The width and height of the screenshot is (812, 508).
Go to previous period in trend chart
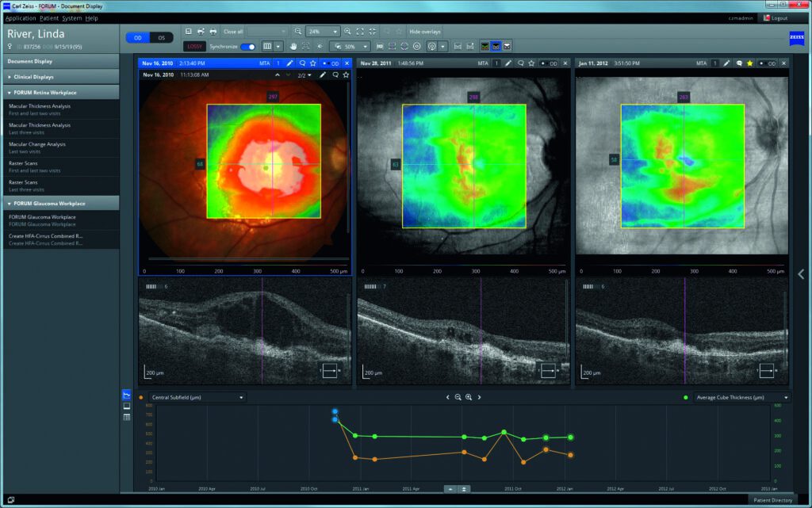pyautogui.click(x=447, y=397)
